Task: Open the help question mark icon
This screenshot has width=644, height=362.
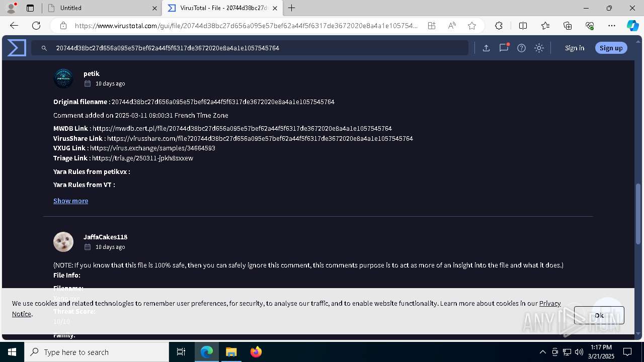Action: tap(521, 48)
